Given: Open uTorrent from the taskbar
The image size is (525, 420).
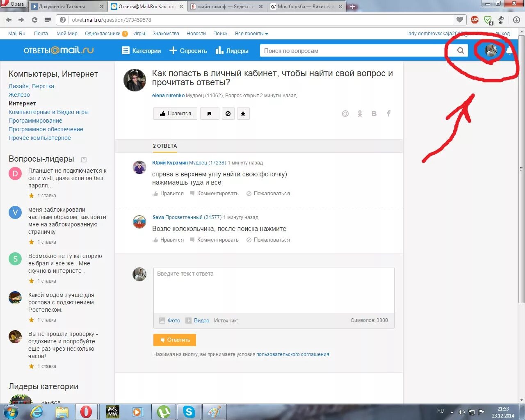Looking at the screenshot, I should click(x=164, y=411).
